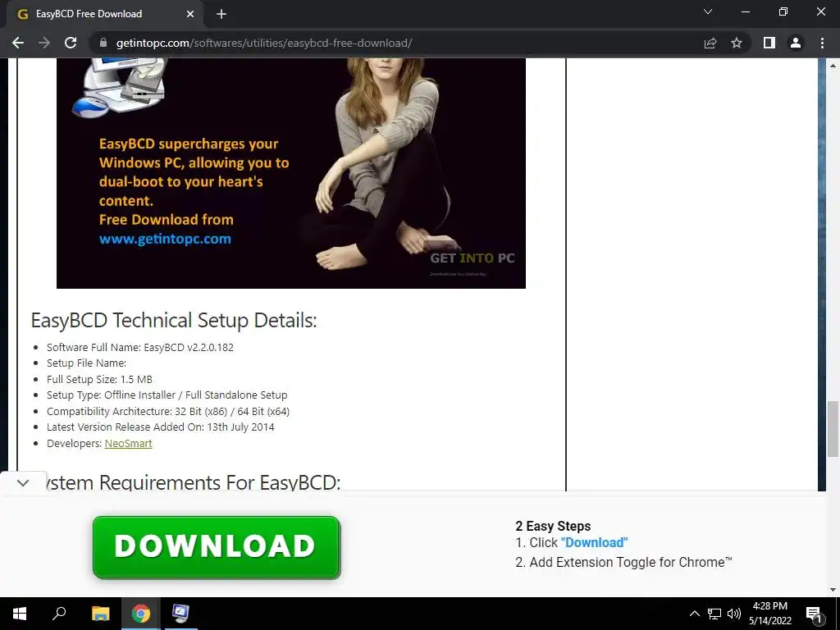This screenshot has height=630, width=840.
Task: Click "Full Setup Size: 1.5 MB" text
Action: point(99,379)
